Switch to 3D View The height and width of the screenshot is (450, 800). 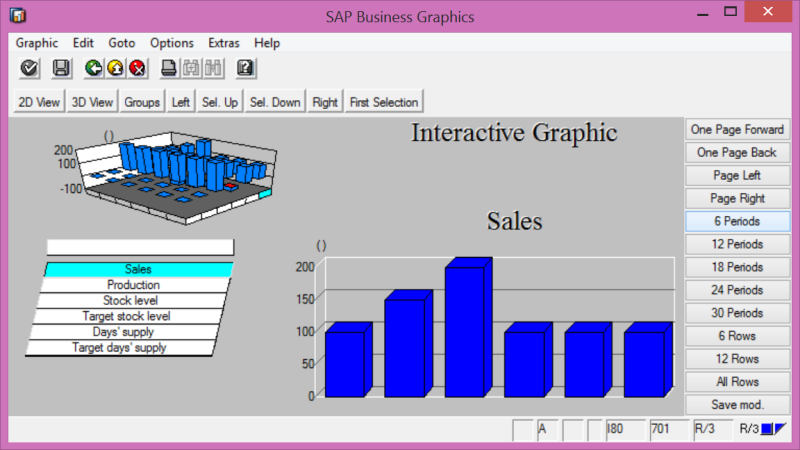tap(92, 102)
